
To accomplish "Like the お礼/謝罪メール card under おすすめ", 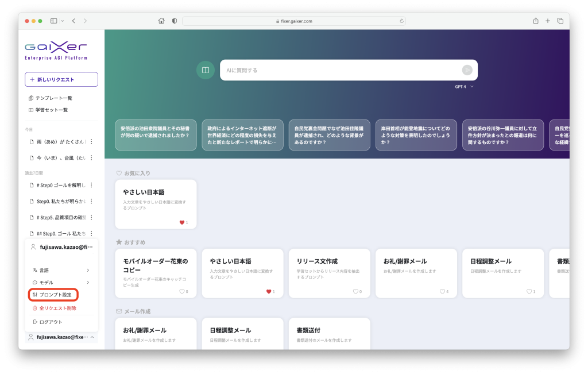I will (442, 292).
